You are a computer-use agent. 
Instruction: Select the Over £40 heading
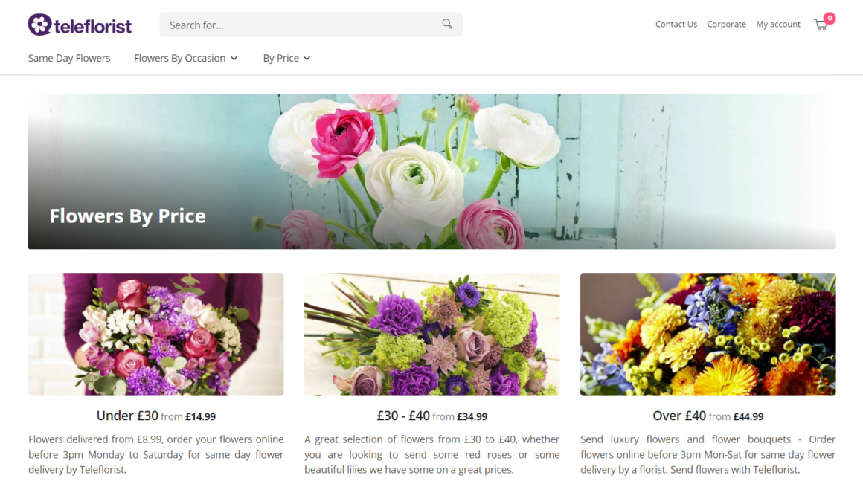[x=679, y=416]
